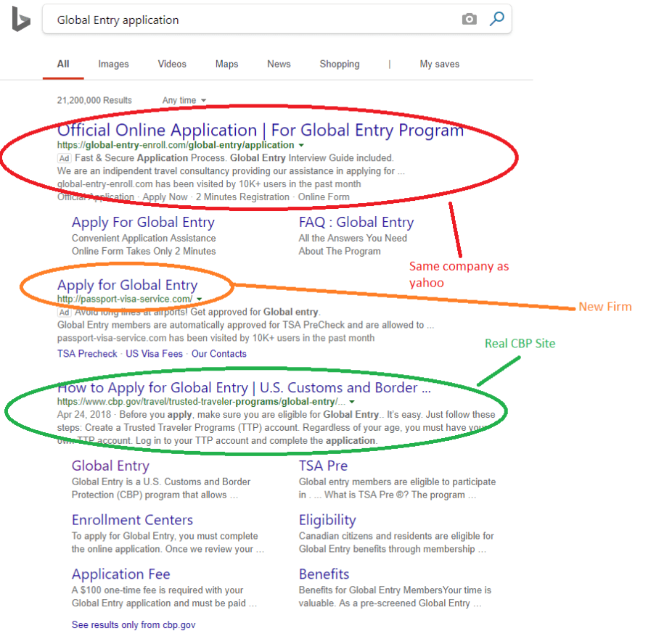Open the Global Entry cbp.gov sitelink

click(110, 466)
